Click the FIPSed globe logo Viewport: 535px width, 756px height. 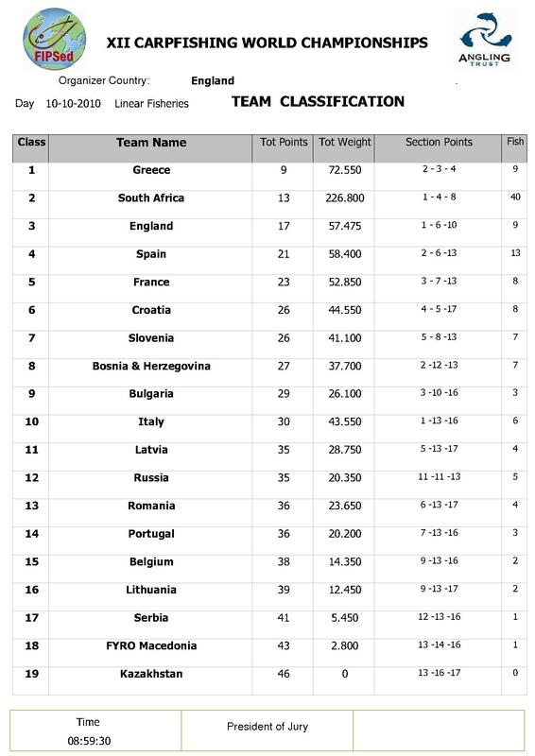click(x=55, y=39)
